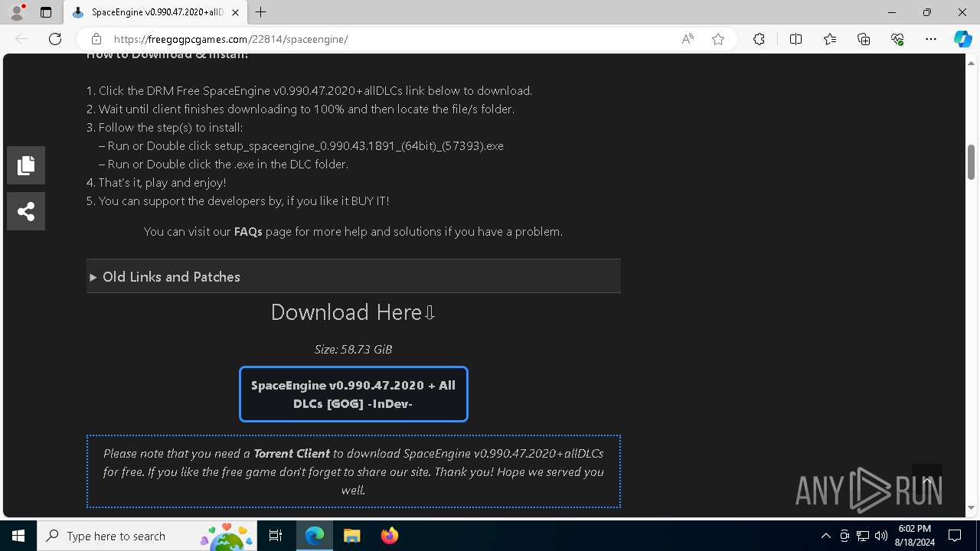Viewport: 980px width, 551px height.
Task: Open the network tray icon
Action: (x=863, y=536)
